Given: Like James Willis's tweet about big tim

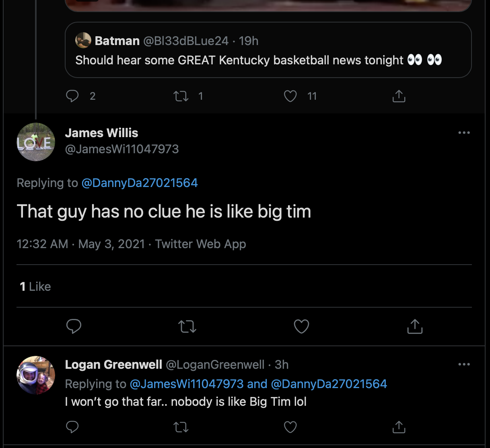Looking at the screenshot, I should tap(301, 326).
